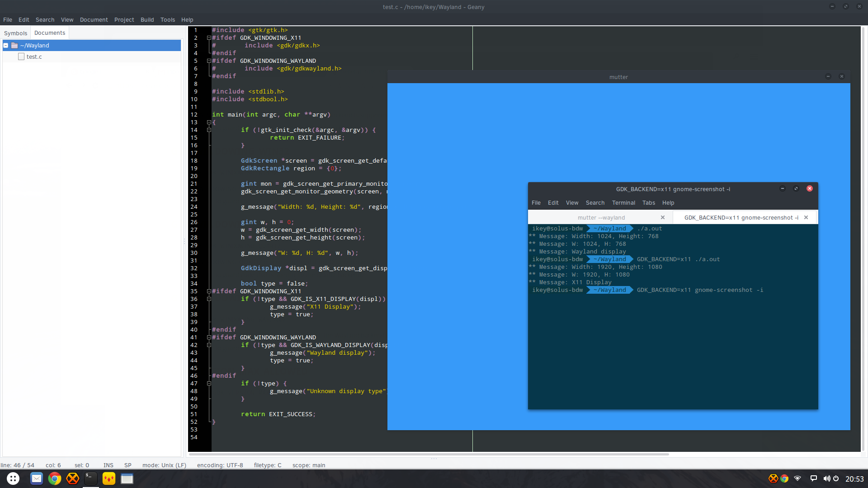Collapse the fold at line 36 if block
The width and height of the screenshot is (868, 488).
pos(209,299)
